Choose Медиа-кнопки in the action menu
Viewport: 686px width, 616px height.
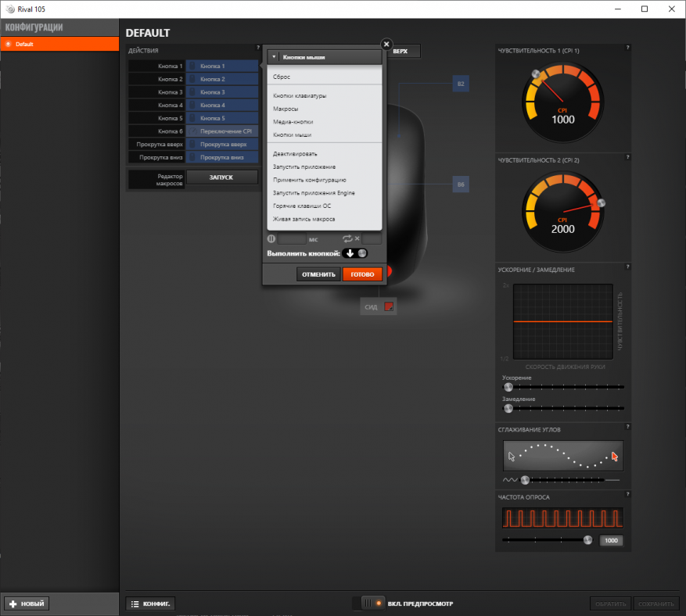pos(324,122)
